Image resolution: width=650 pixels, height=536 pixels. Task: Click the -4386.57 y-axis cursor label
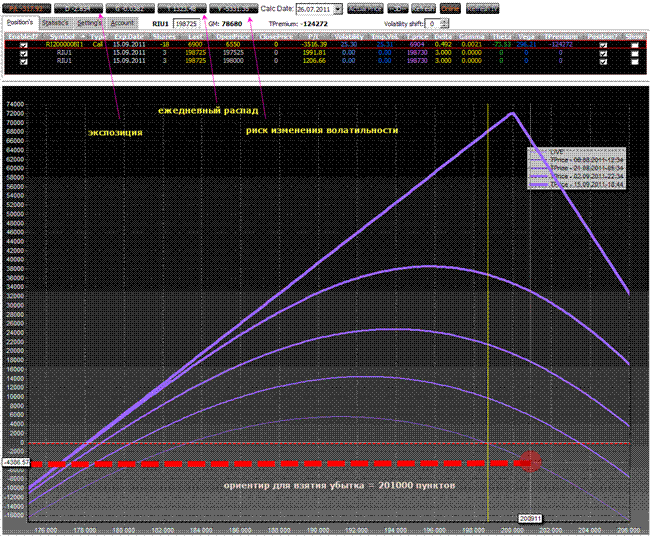[17, 461]
